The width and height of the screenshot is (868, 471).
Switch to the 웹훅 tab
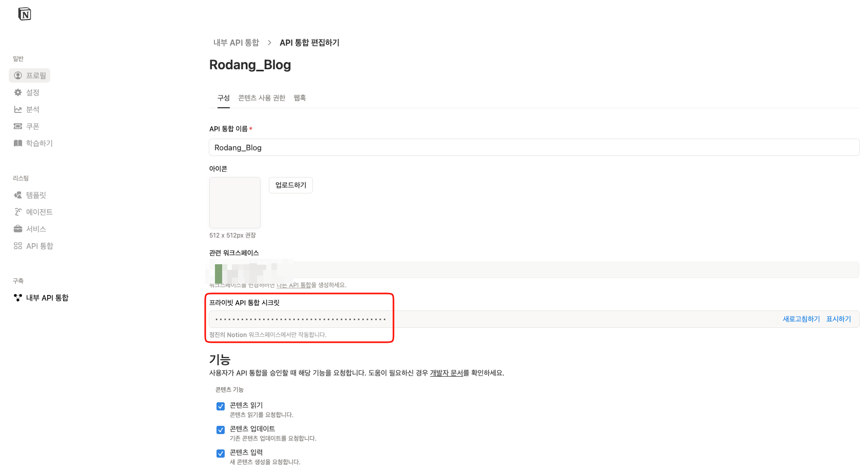click(300, 98)
